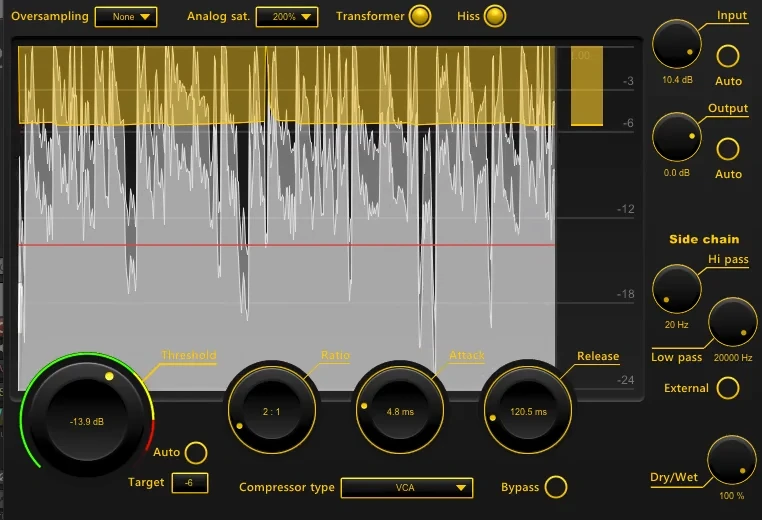This screenshot has width=762, height=520.
Task: Enable Auto for the Input gain
Action: pos(727,56)
